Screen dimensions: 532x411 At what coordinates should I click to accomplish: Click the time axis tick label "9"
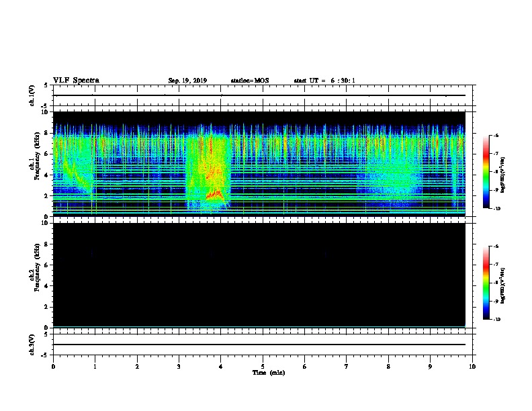coord(430,367)
